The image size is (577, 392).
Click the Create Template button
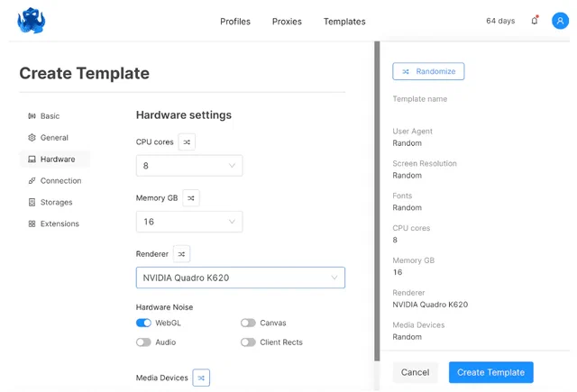490,372
